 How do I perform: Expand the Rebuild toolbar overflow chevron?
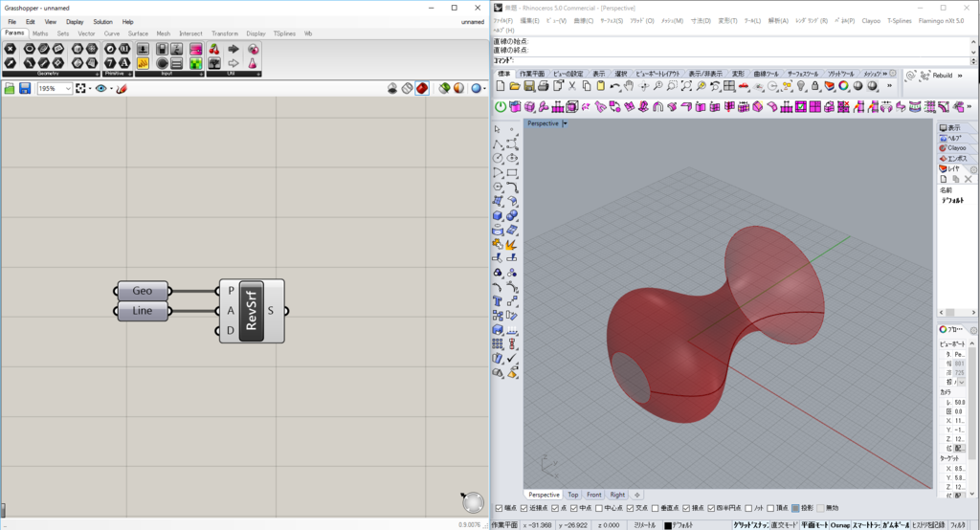(x=960, y=76)
